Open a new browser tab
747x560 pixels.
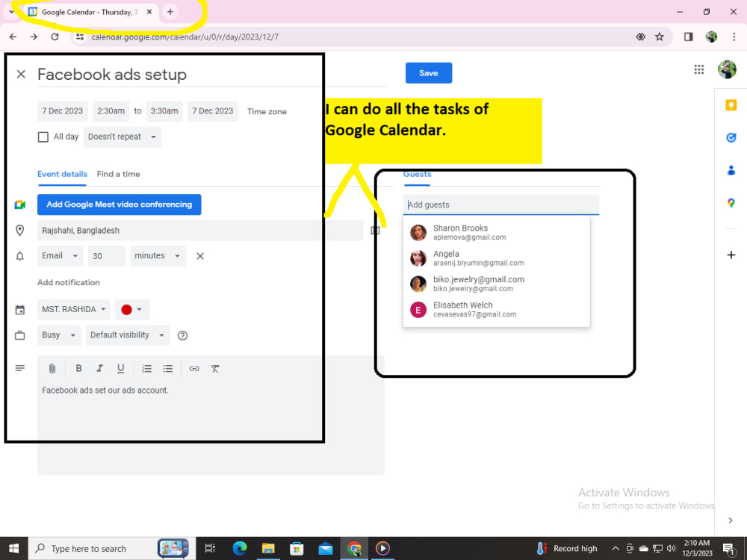click(170, 12)
